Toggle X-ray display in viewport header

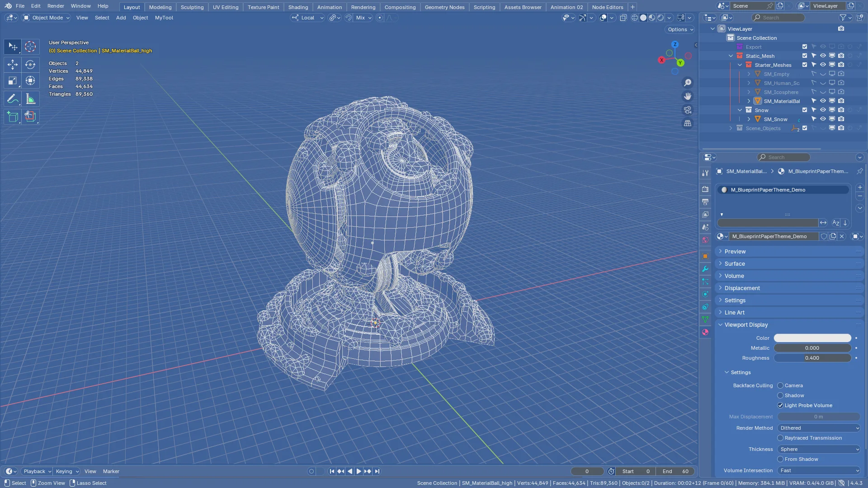pyautogui.click(x=623, y=18)
